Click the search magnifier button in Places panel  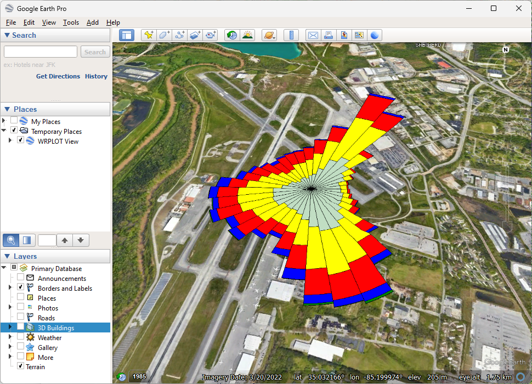point(11,240)
